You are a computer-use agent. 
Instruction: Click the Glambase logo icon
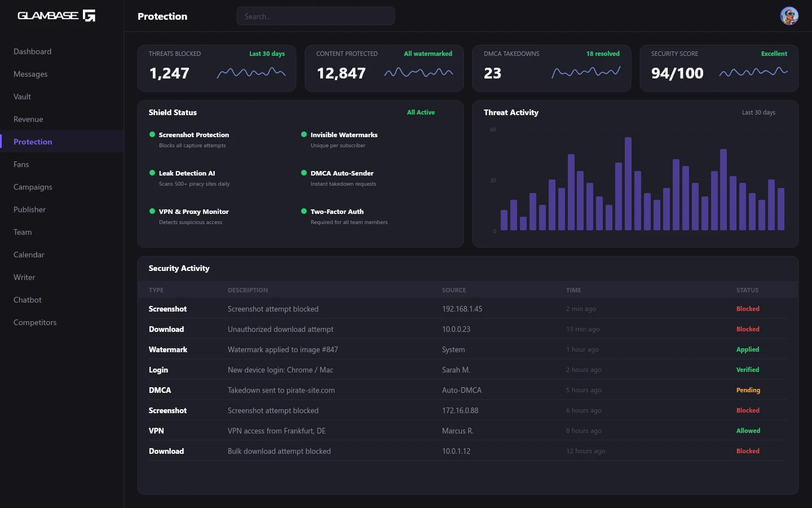89,16
